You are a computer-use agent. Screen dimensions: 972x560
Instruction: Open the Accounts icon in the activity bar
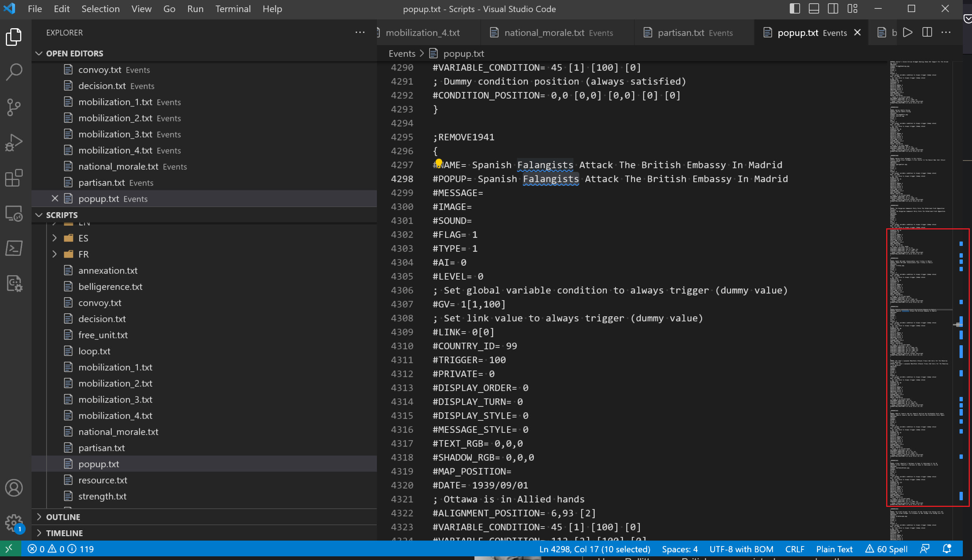14,488
